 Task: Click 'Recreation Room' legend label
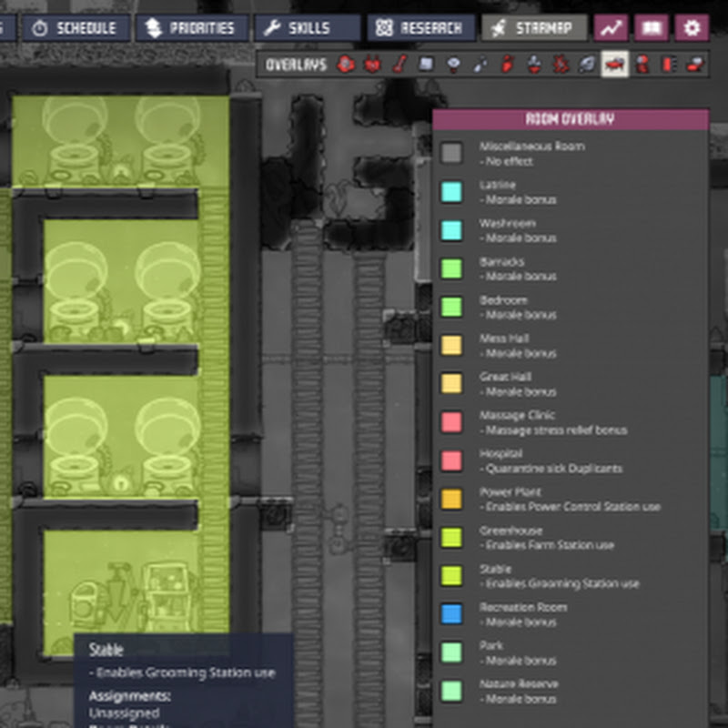coord(523,607)
